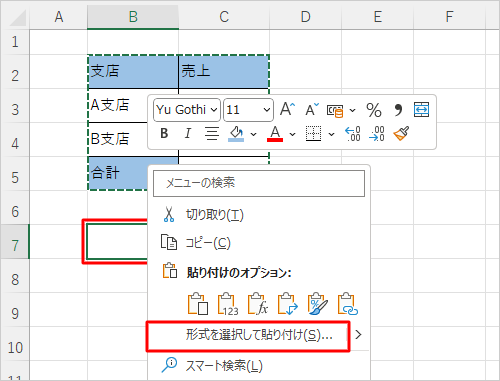Image resolution: width=500 pixels, height=381 pixels.
Task: Click the scissors cut icon
Action: point(169,214)
